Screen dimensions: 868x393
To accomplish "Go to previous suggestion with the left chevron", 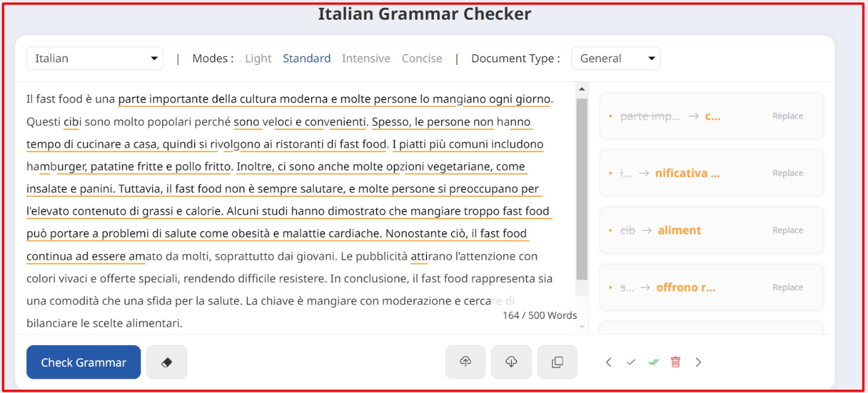I will (609, 362).
